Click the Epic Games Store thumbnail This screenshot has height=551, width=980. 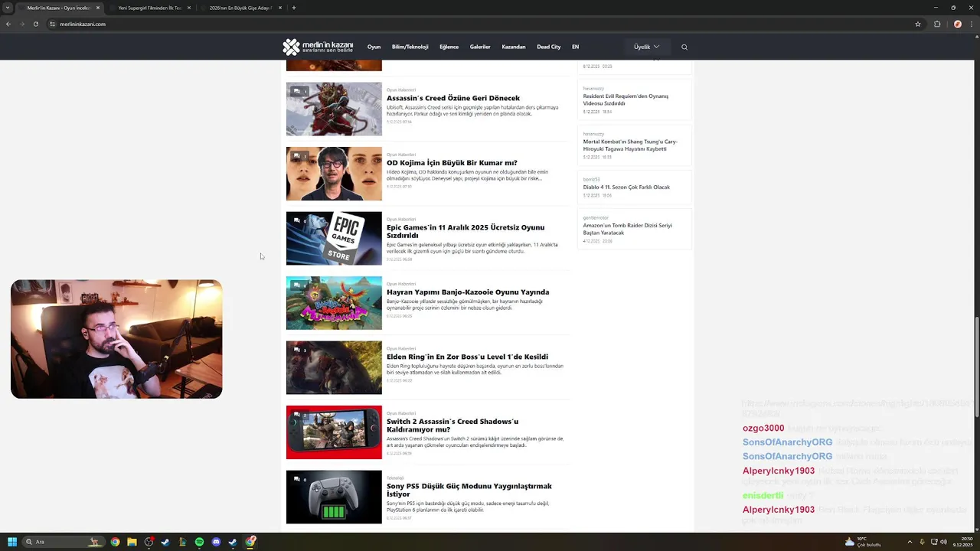334,238
